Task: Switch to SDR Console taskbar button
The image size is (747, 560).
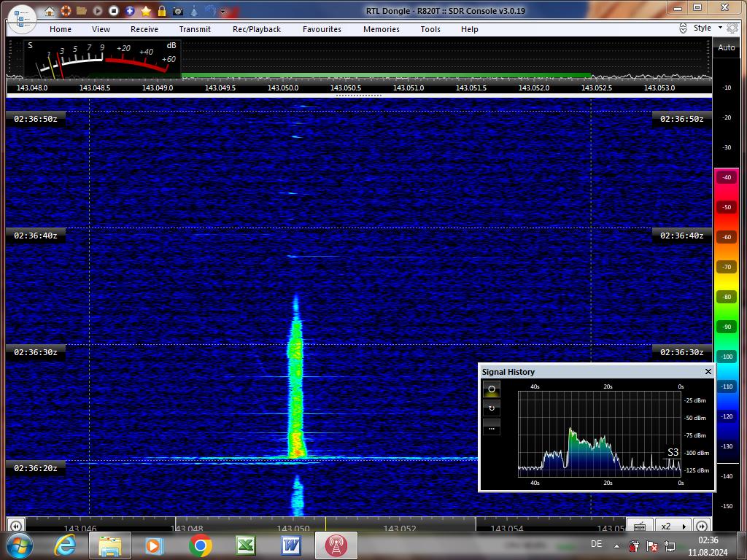Action: point(336,545)
